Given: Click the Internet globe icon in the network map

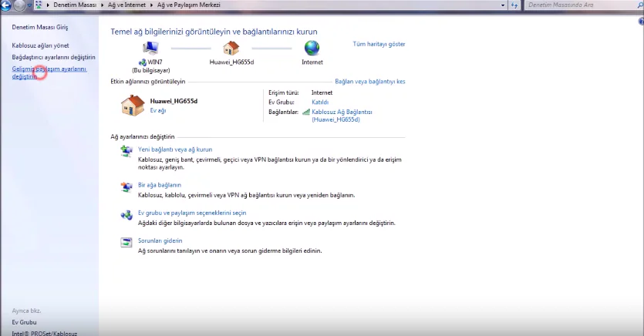Looking at the screenshot, I should [312, 49].
